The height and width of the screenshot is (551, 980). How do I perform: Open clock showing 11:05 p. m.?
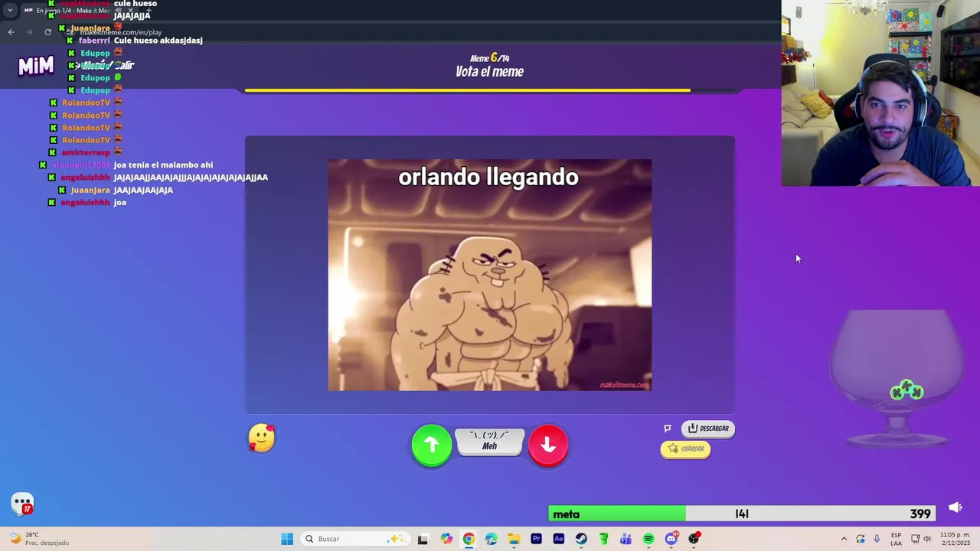pos(955,539)
